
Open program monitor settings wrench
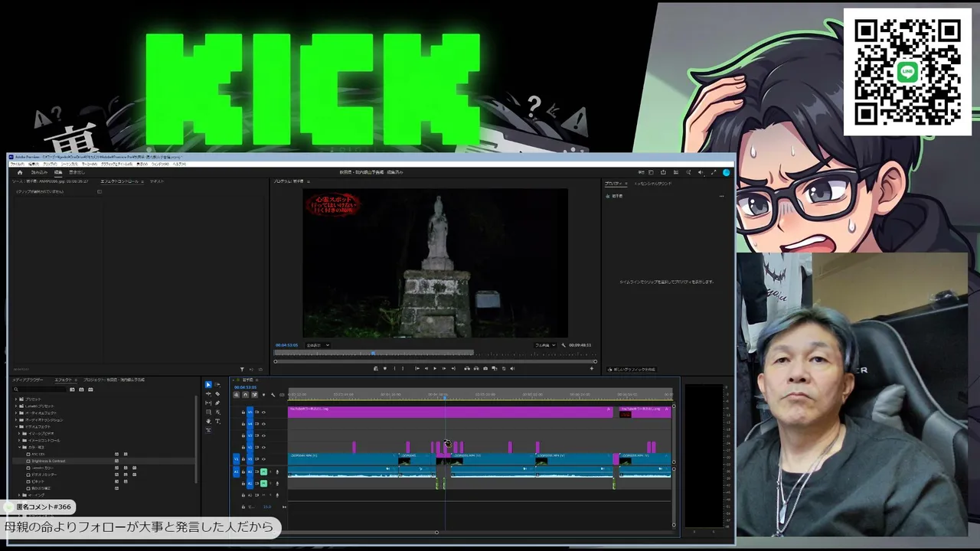point(563,345)
